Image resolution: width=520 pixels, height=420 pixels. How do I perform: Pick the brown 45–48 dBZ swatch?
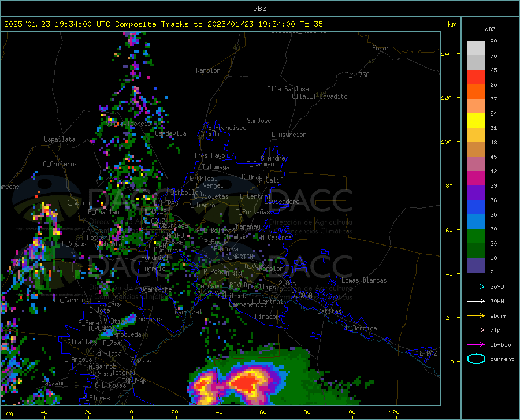tap(476, 150)
